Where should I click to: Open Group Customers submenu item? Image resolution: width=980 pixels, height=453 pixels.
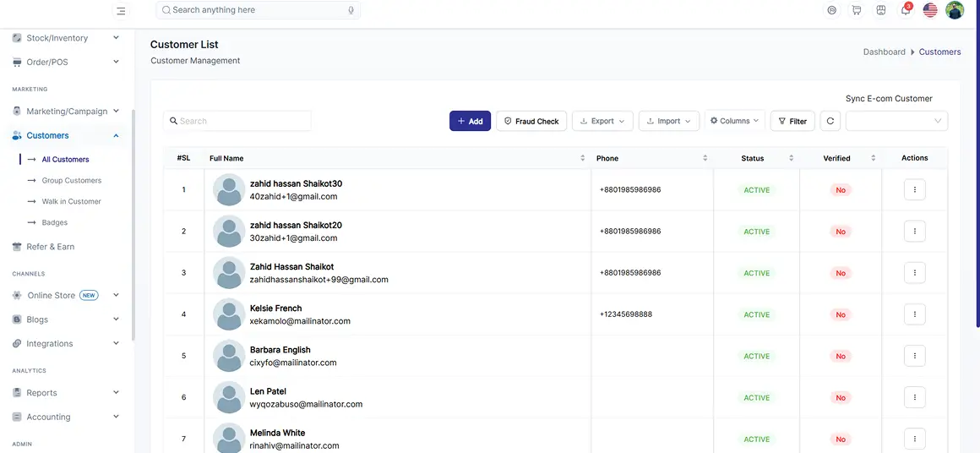(x=71, y=181)
